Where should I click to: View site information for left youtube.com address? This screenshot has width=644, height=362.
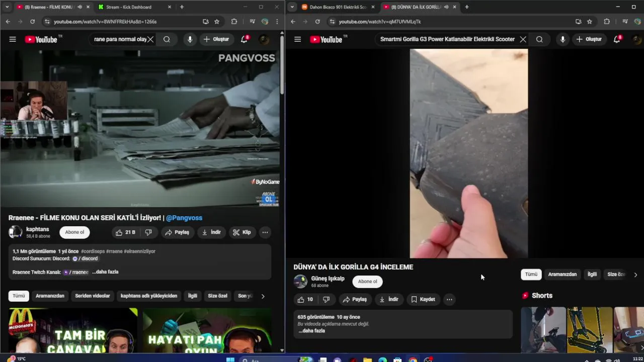click(x=47, y=22)
